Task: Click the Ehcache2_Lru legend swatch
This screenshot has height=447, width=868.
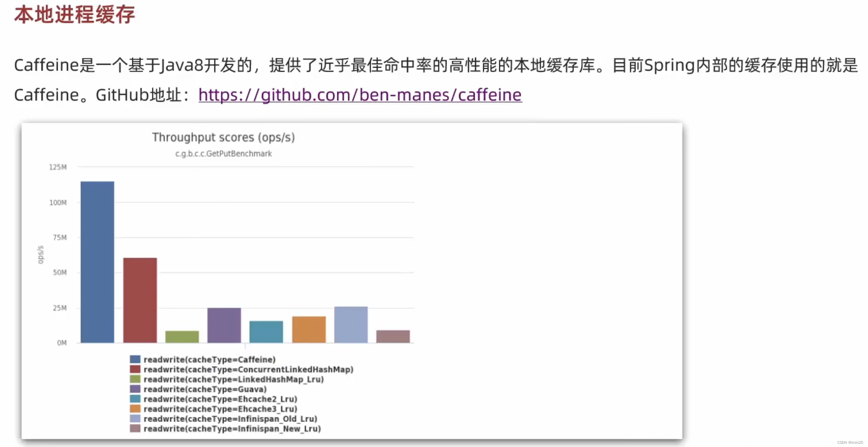Action: [x=135, y=399]
